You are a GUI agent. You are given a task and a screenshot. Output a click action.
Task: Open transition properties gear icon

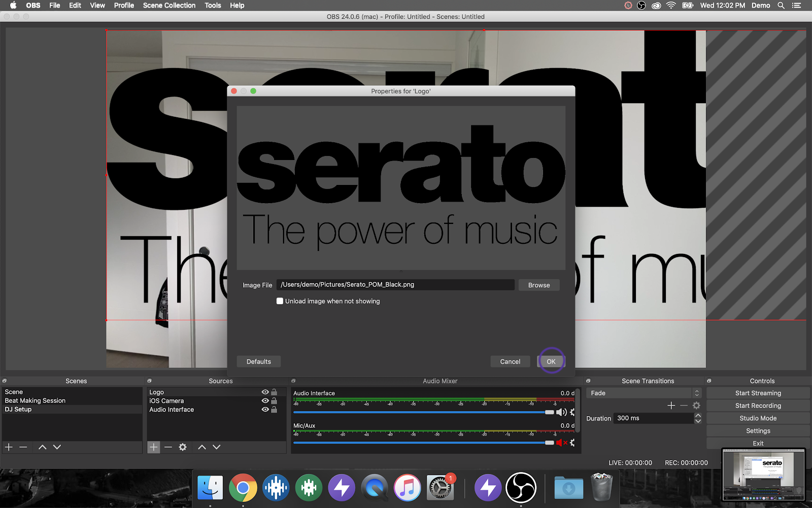click(696, 405)
